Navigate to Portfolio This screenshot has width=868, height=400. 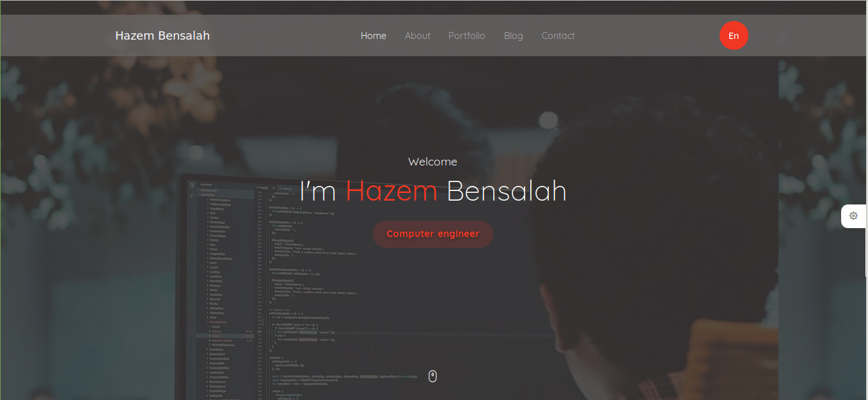467,36
